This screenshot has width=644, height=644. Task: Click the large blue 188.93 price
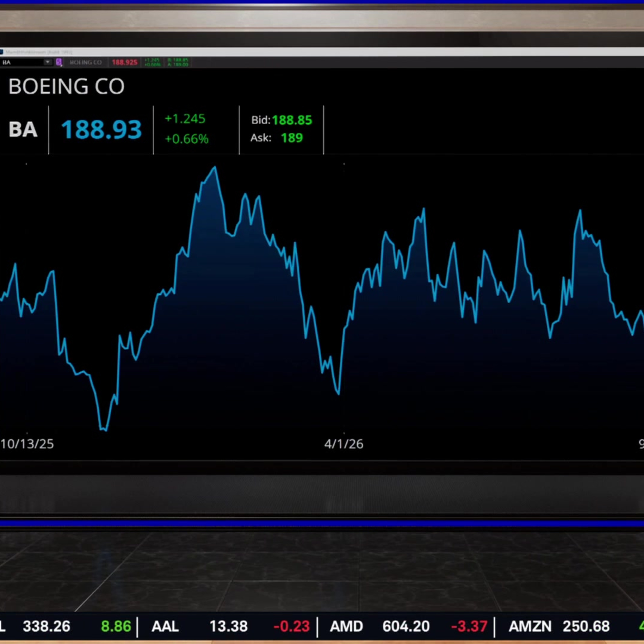point(101,129)
